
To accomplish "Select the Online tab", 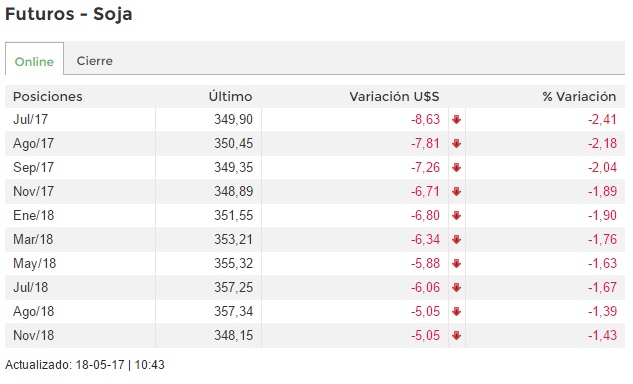I will click(34, 59).
